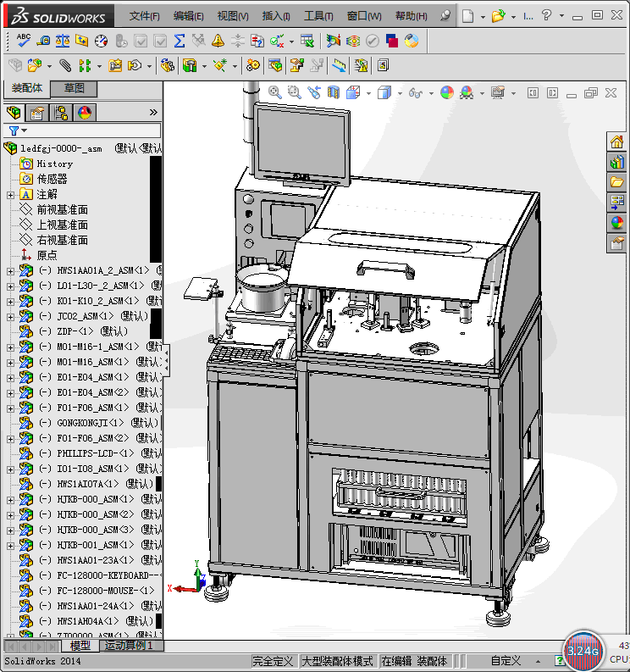
Task: Open the ConfigurationManager panel tab
Action: point(61,113)
